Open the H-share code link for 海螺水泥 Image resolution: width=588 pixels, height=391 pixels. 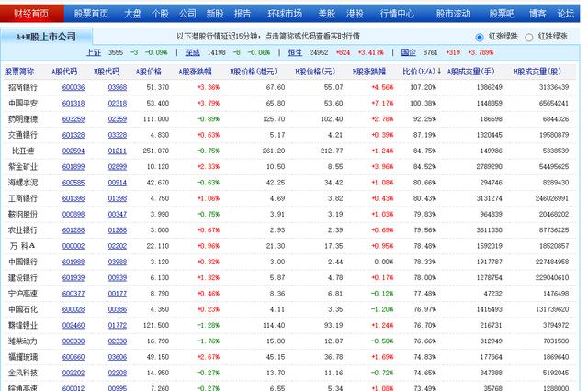coord(118,183)
